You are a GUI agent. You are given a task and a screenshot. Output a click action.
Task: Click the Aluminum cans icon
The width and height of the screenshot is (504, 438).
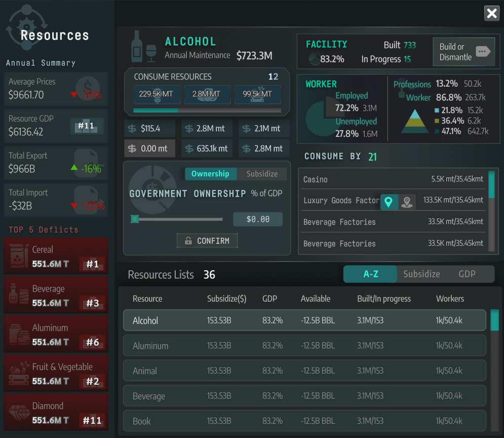[20, 335]
